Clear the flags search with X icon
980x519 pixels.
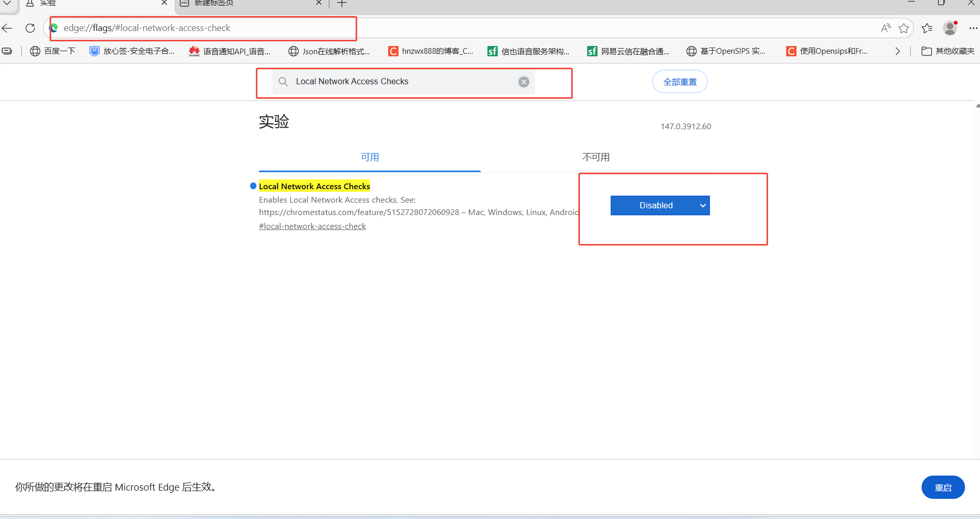pyautogui.click(x=524, y=82)
